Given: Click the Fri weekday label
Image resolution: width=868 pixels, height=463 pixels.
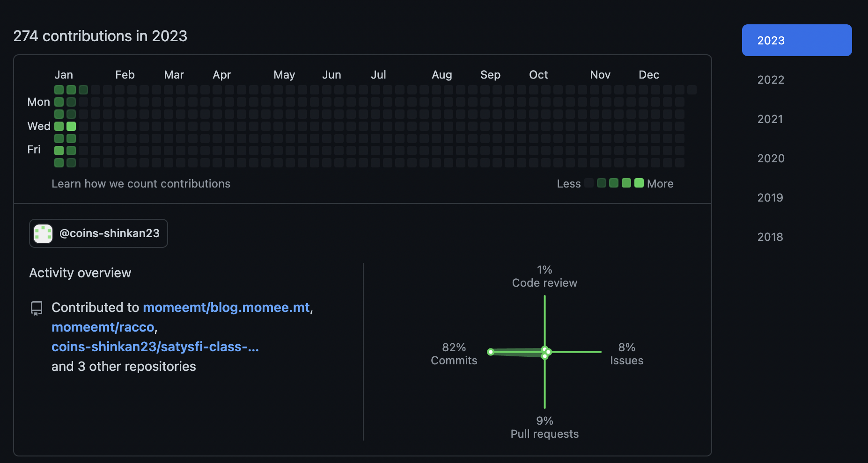Looking at the screenshot, I should pos(34,150).
